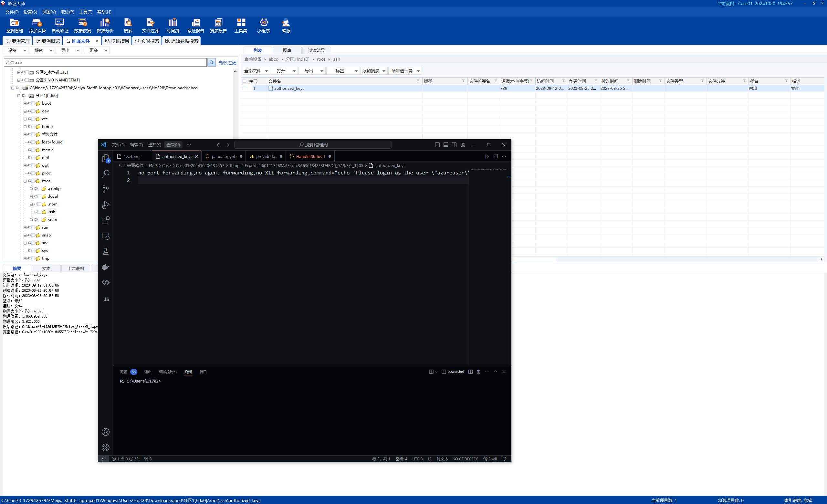Tick checkbox next to home folder
827x504 pixels.
tap(33, 127)
